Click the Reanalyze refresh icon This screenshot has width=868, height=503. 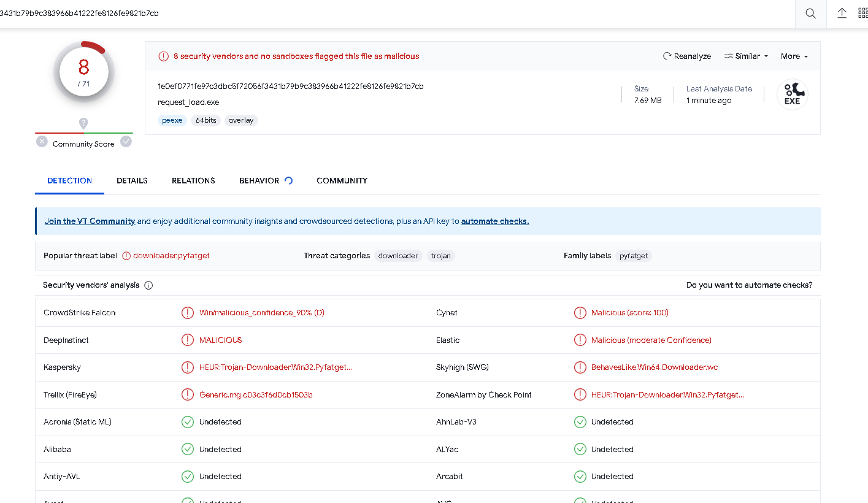[667, 56]
